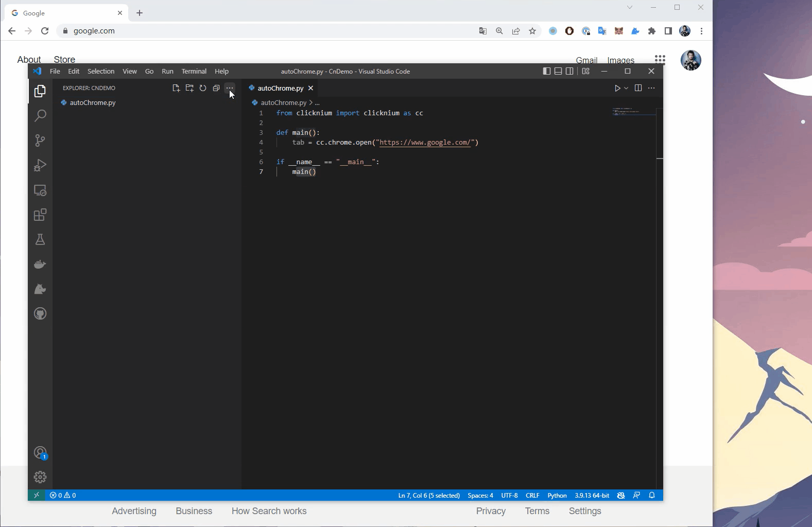Open the Source Control view
Screen dimensions: 812x527
coord(40,140)
